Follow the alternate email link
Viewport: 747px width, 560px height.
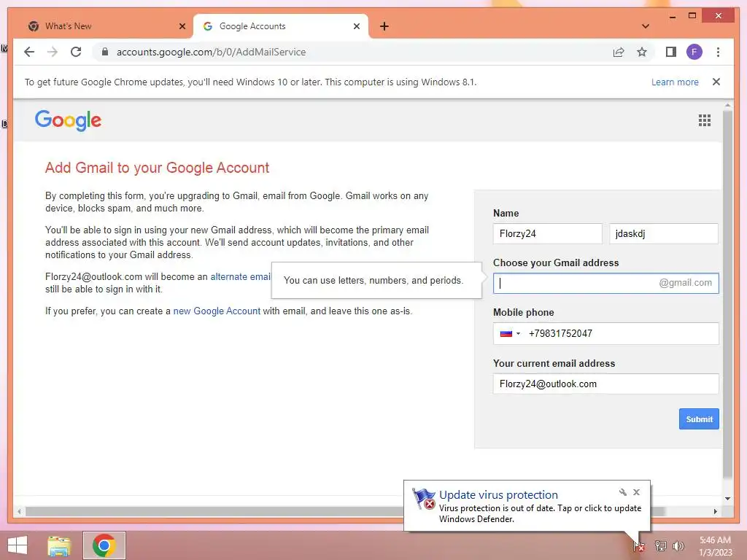click(241, 276)
